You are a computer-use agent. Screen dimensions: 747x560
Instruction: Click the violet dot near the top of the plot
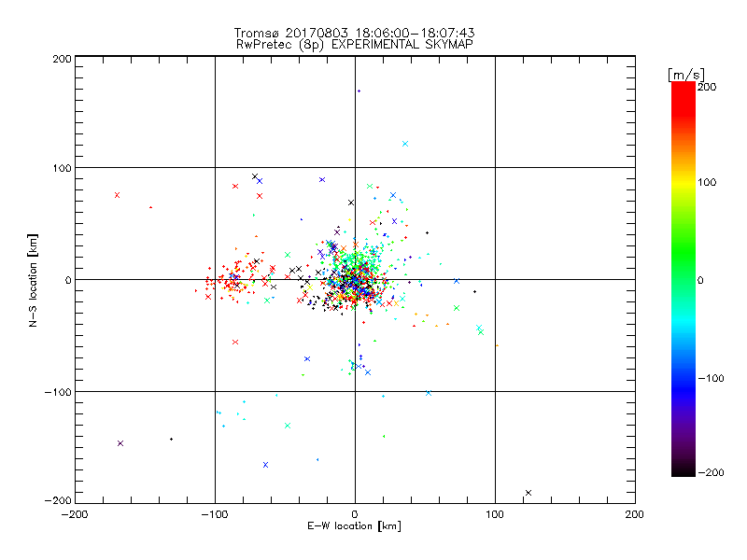point(359,91)
